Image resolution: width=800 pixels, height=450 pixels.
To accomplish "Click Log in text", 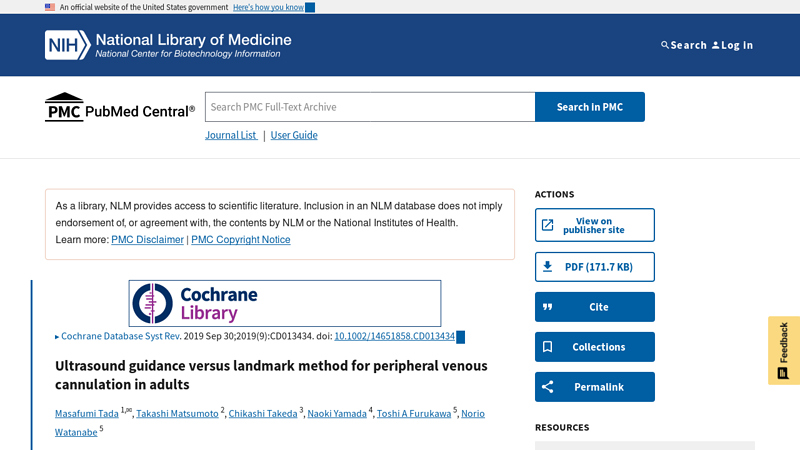I will coord(737,45).
